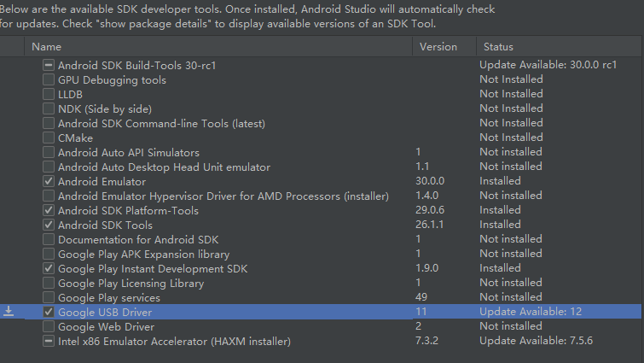This screenshot has height=363, width=644.
Task: Check Android Auto API Simulators checkbox
Action: pos(49,152)
